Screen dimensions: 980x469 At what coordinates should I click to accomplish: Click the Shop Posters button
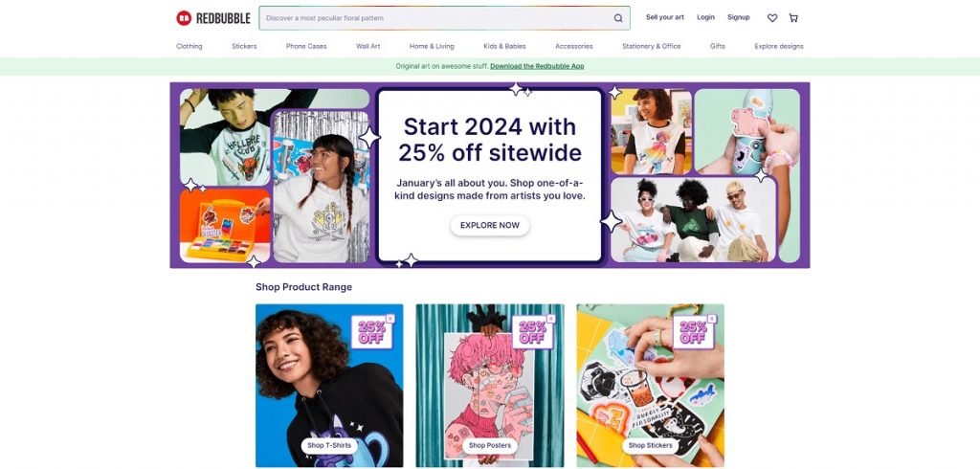(x=490, y=445)
